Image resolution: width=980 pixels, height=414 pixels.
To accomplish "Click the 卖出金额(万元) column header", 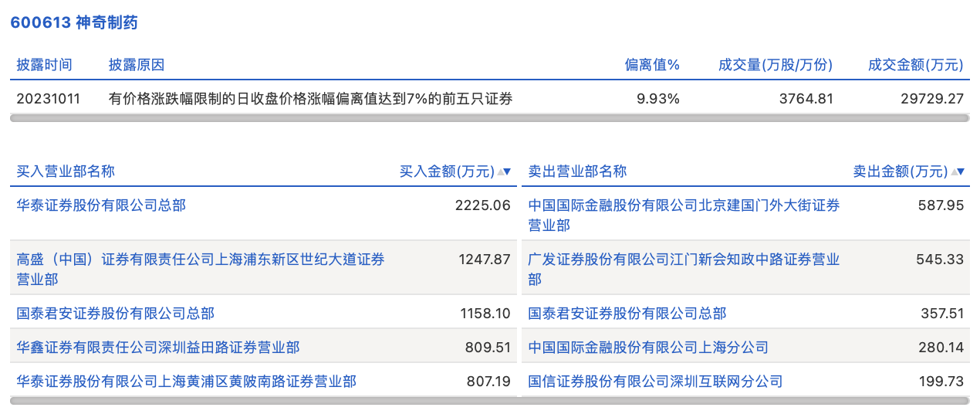I will click(x=900, y=171).
